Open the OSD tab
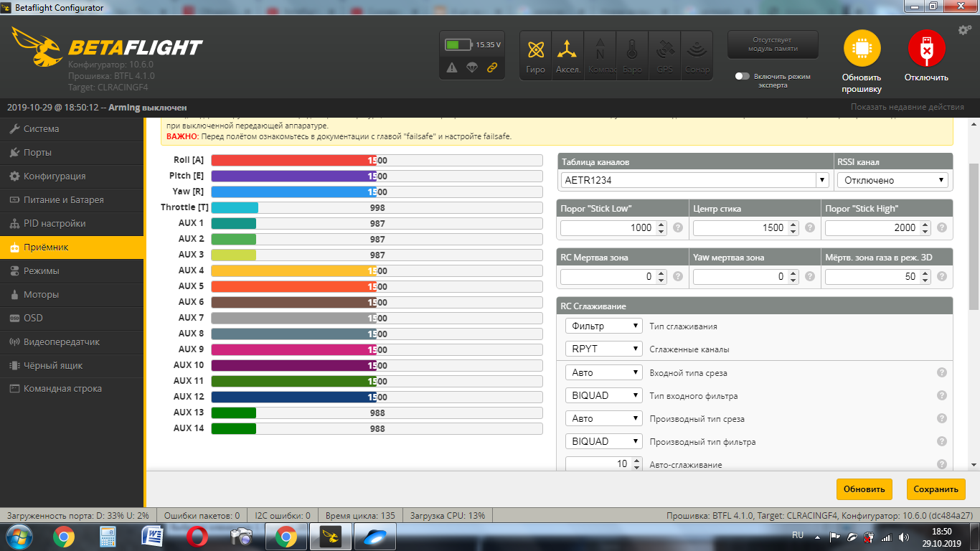The height and width of the screenshot is (551, 980). [72, 319]
